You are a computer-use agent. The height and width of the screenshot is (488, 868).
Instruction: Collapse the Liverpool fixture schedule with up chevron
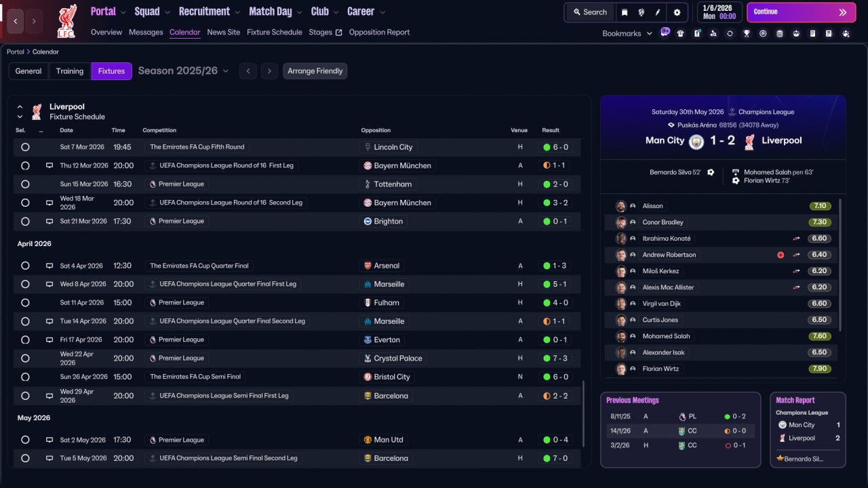point(20,107)
